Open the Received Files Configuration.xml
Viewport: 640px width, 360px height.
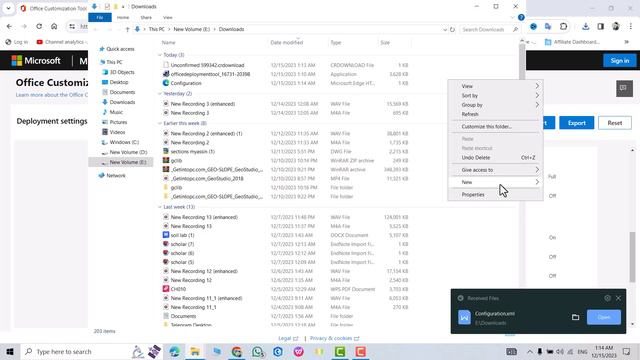click(x=604, y=317)
